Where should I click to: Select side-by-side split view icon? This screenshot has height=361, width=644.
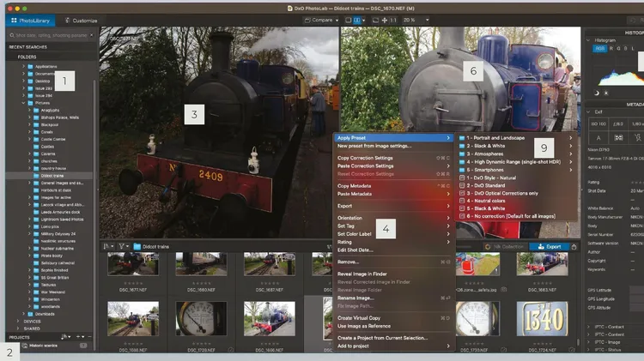(357, 20)
